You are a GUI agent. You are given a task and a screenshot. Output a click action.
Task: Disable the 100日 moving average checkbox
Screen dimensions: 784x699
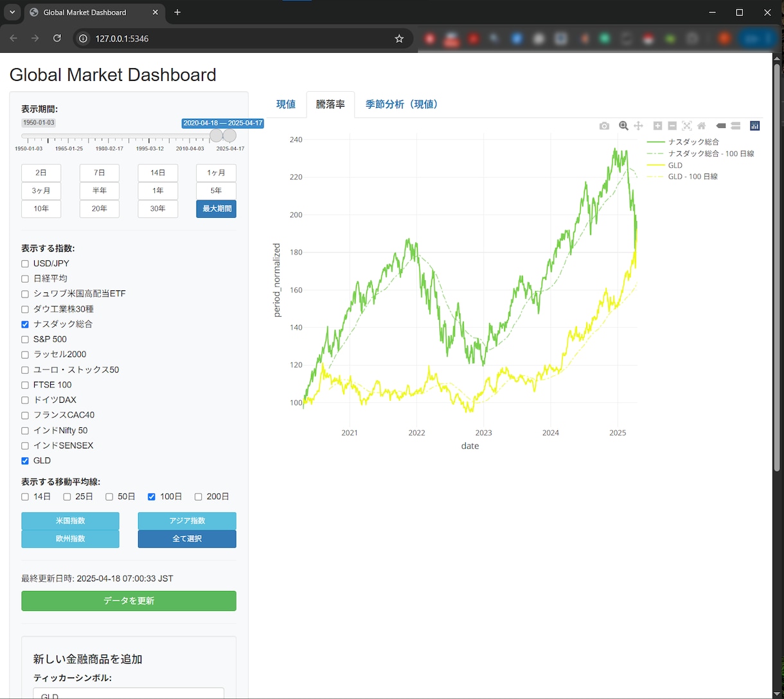[152, 497]
